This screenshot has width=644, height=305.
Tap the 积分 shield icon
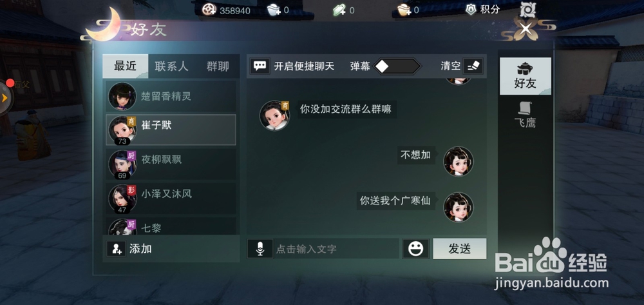tap(471, 10)
